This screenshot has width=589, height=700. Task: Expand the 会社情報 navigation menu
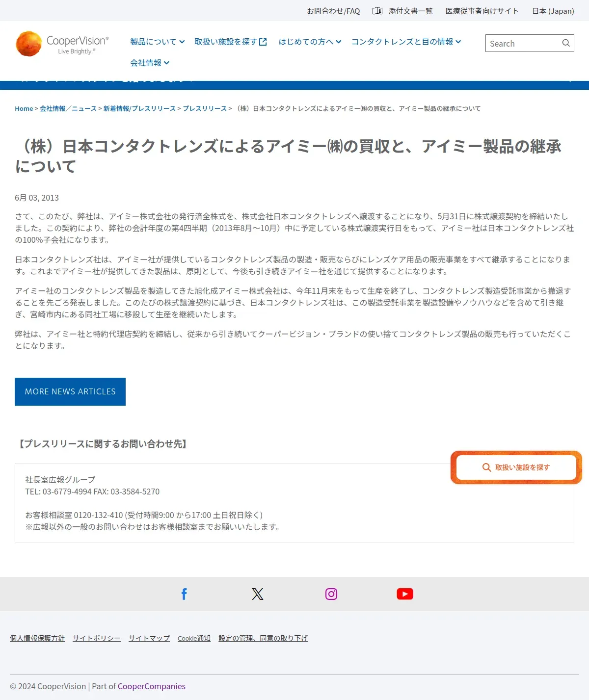click(150, 63)
